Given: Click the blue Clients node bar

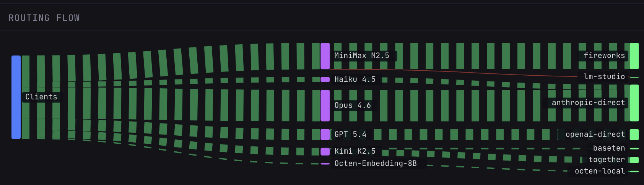Looking at the screenshot, I should (x=16, y=97).
